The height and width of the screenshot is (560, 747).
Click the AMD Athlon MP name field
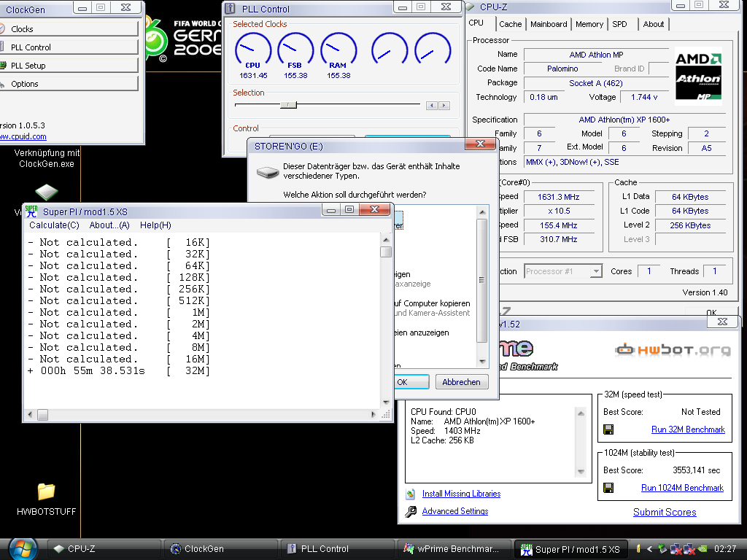(x=596, y=55)
